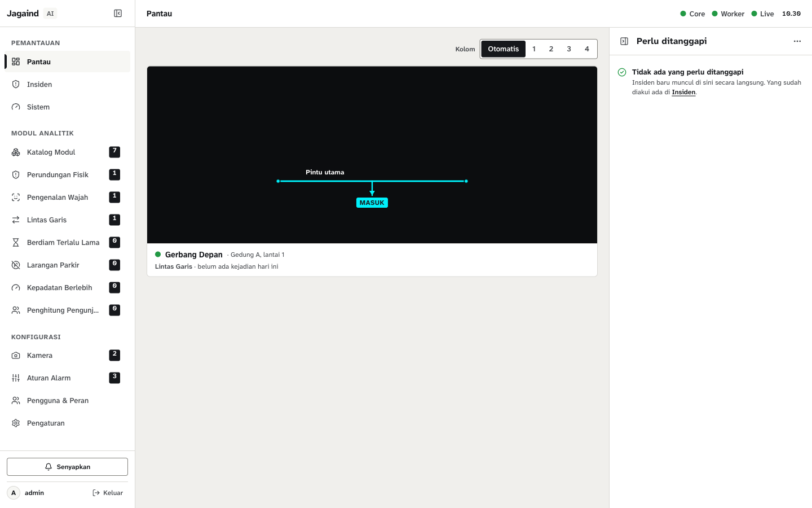Click the Core status indicator

pos(692,14)
